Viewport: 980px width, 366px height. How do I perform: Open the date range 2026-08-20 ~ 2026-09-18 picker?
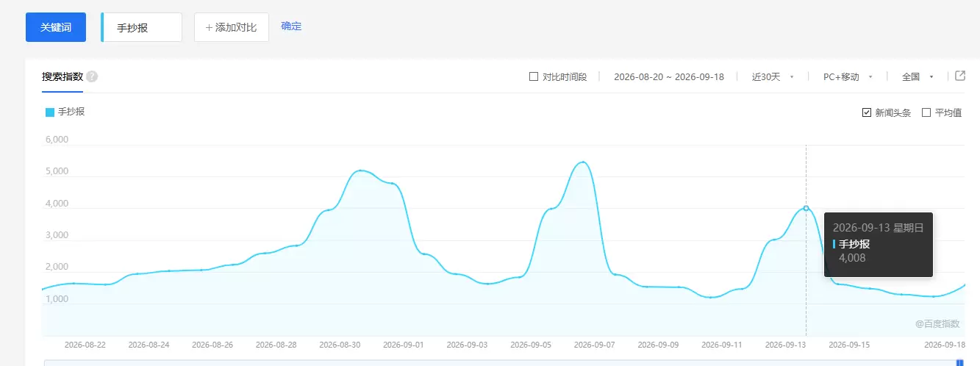pos(669,76)
